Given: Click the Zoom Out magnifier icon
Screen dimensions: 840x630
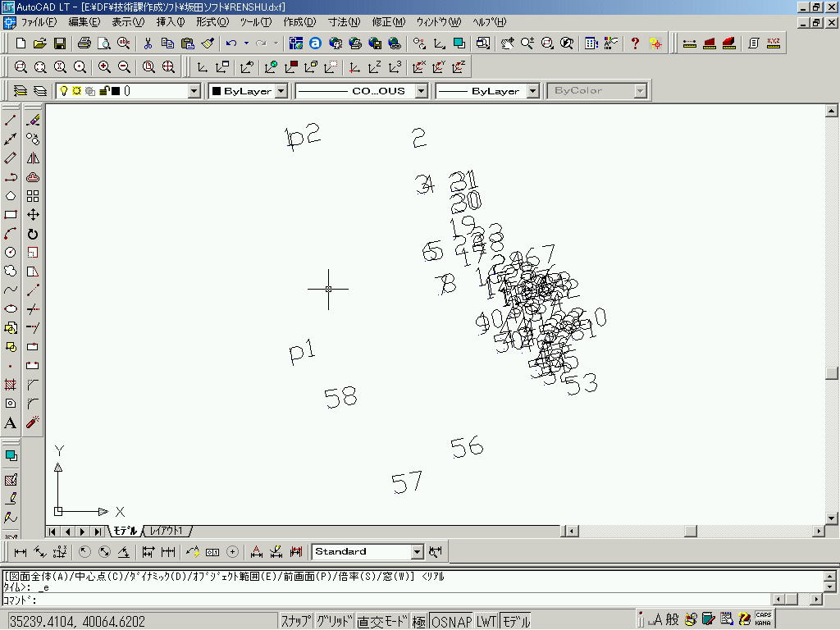Looking at the screenshot, I should coord(125,67).
